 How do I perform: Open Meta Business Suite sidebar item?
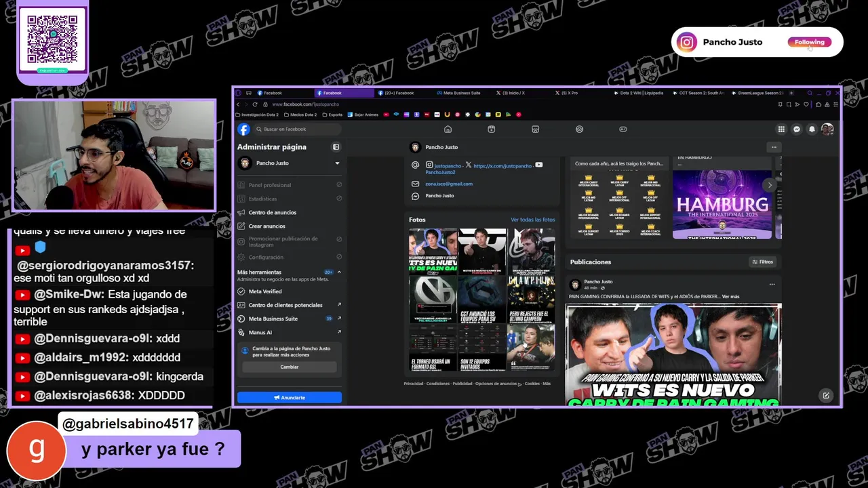coord(290,319)
